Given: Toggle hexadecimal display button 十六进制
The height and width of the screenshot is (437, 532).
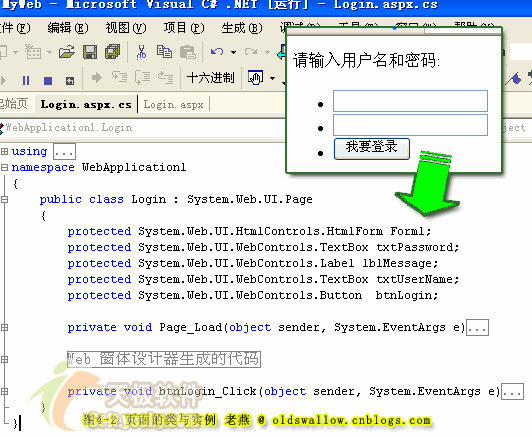Looking at the screenshot, I should tap(210, 78).
